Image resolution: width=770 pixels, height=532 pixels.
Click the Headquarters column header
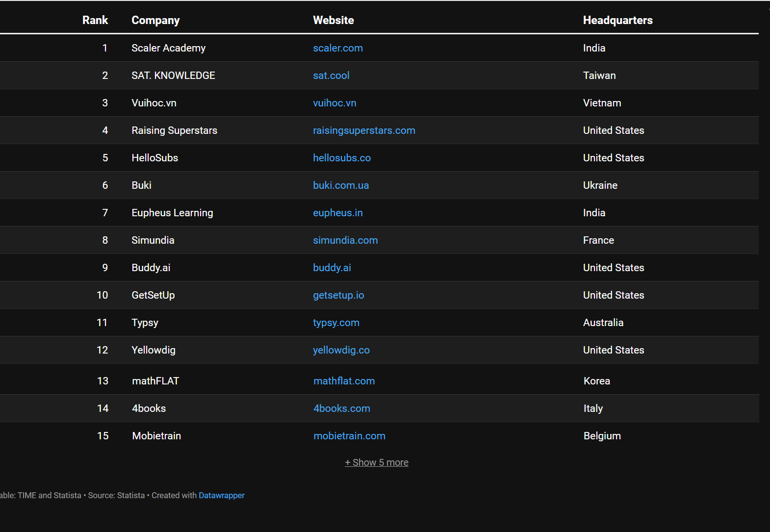pos(617,20)
